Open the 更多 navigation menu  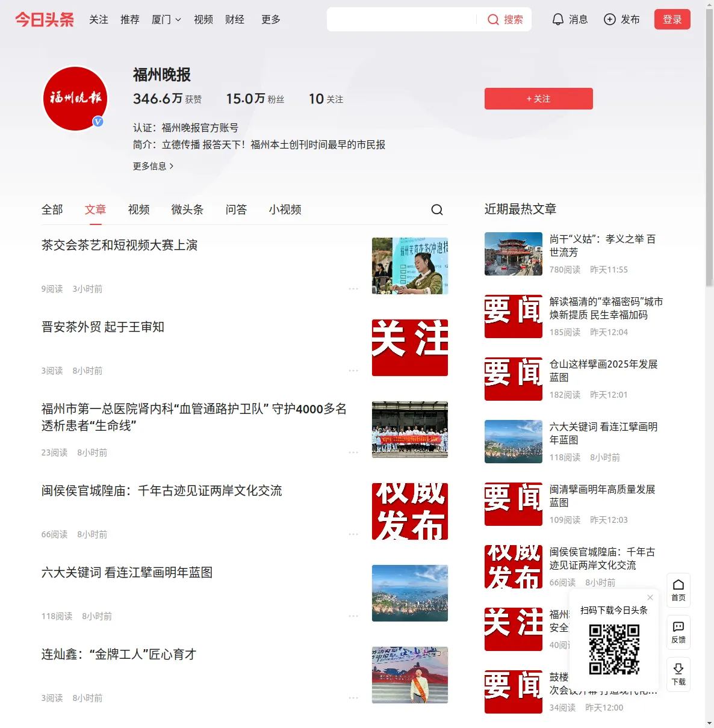[271, 20]
